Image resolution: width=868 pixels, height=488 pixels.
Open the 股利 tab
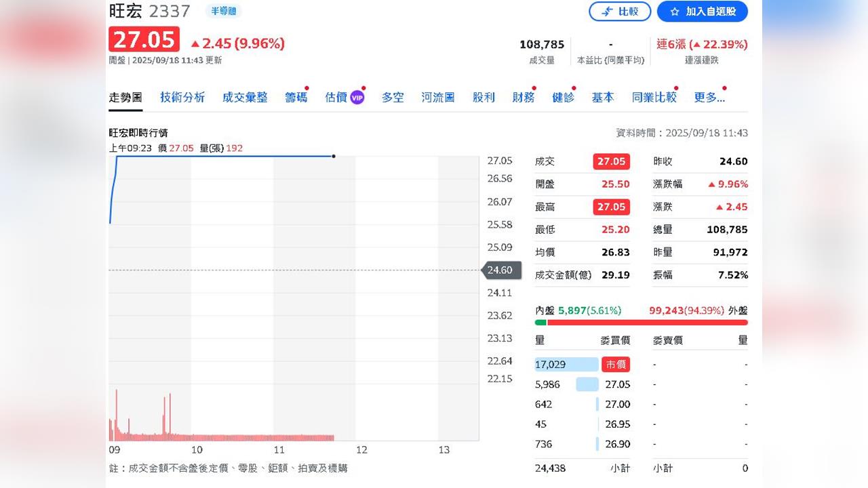click(484, 97)
